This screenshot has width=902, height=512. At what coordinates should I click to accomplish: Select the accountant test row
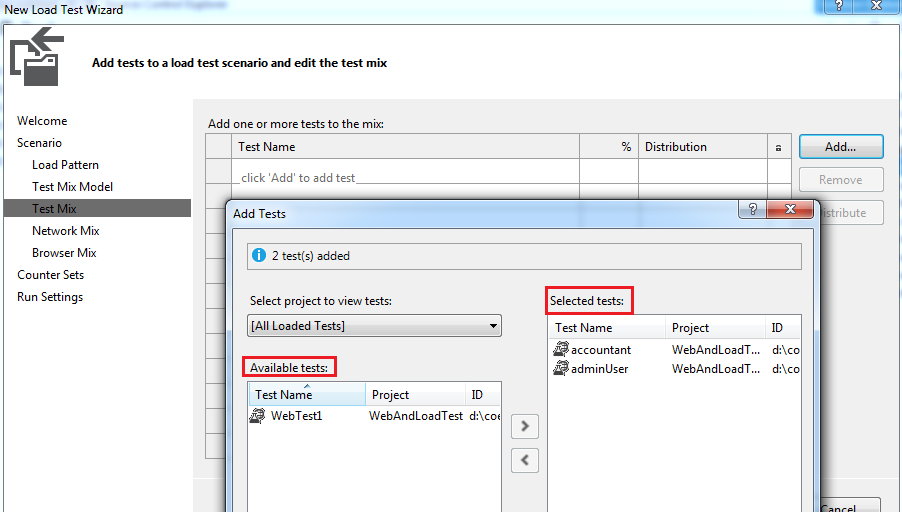tap(674, 349)
